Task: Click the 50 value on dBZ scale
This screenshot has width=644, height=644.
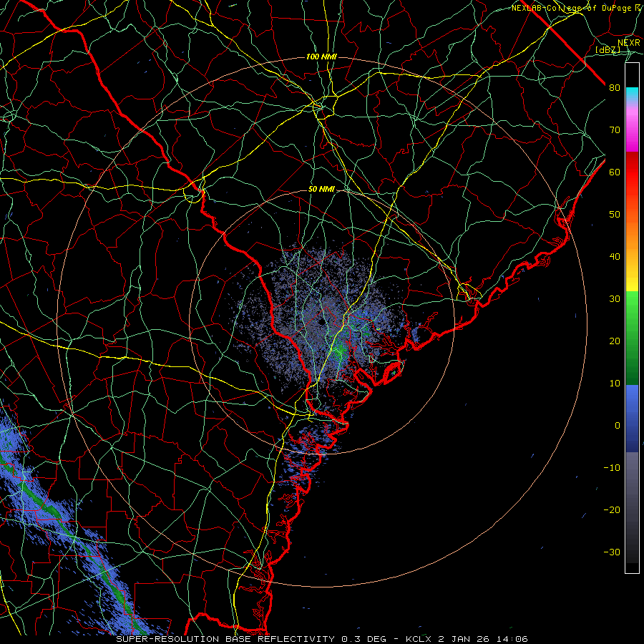Action: pos(615,215)
